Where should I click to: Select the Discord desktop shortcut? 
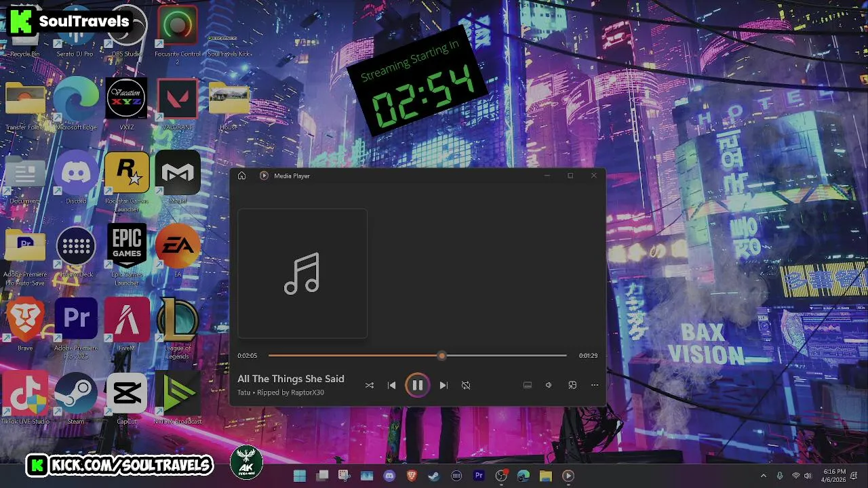(76, 178)
